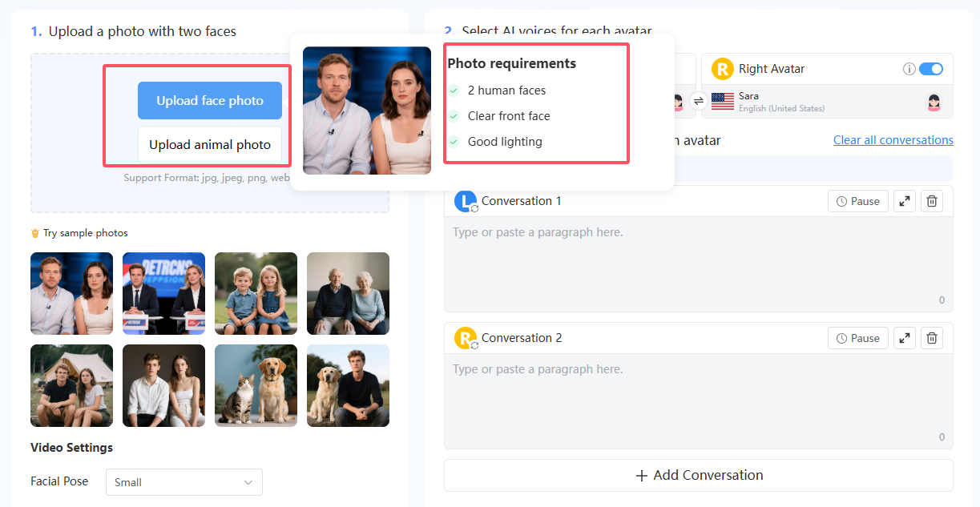Viewport: 980px width, 507px height.
Task: Click Clear all conversations link
Action: [x=893, y=140]
